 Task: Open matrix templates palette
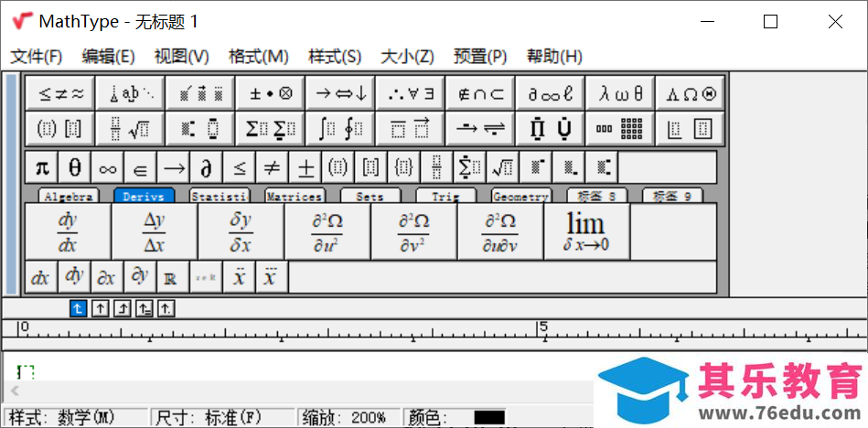620,129
